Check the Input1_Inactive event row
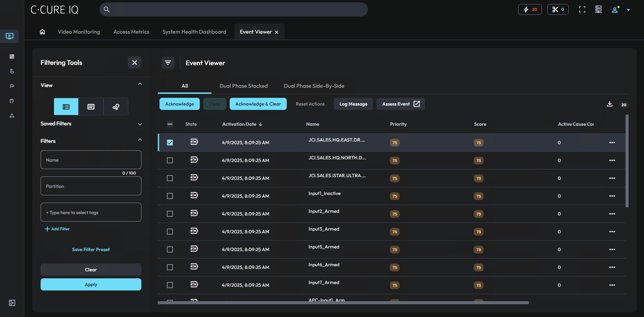Screen dimensions: 644x317 pyautogui.click(x=170, y=196)
